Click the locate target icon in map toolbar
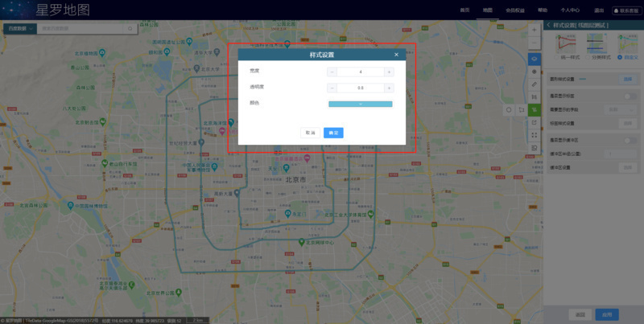Screen dimensions: 644x324 pyautogui.click(x=535, y=72)
